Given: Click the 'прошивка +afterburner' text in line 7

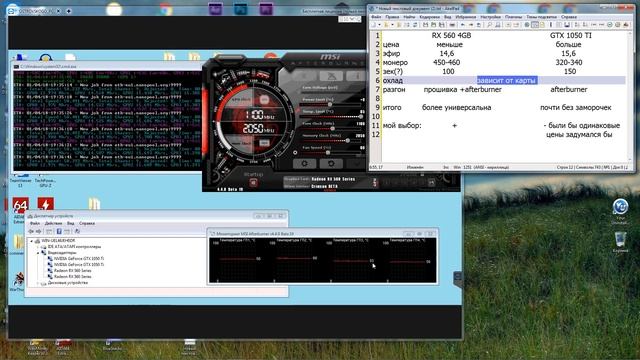Looking at the screenshot, I should coord(462,89).
